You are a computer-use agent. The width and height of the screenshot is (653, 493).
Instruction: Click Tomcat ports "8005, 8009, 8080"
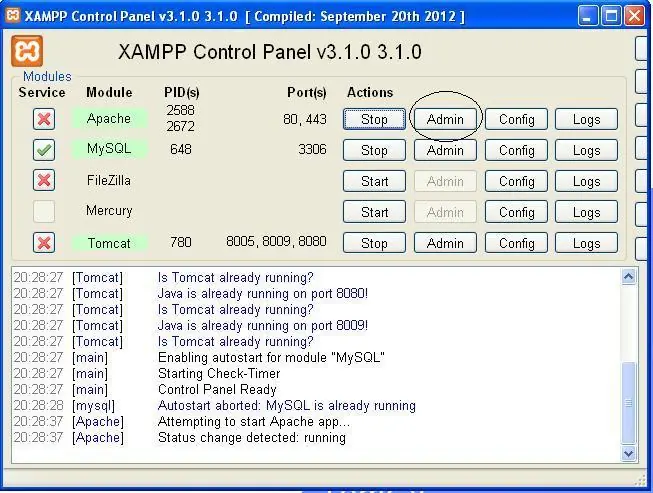point(276,242)
